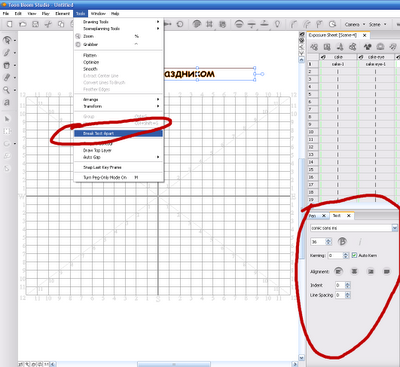Select left text alignment button

(338, 271)
